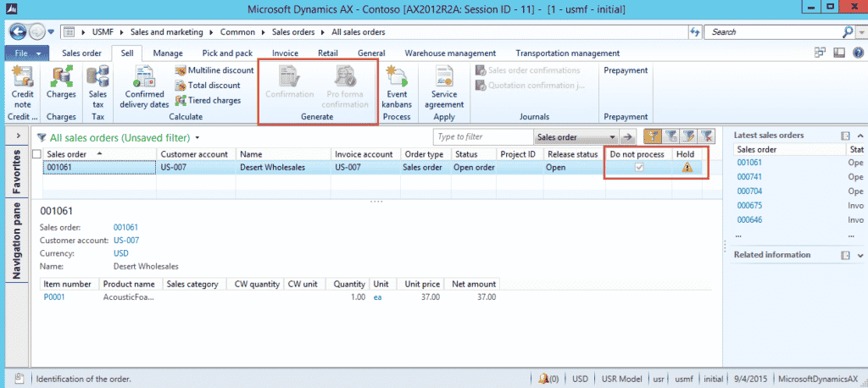The image size is (868, 388).
Task: Toggle Do not process checkbox for 001061
Action: coord(639,167)
